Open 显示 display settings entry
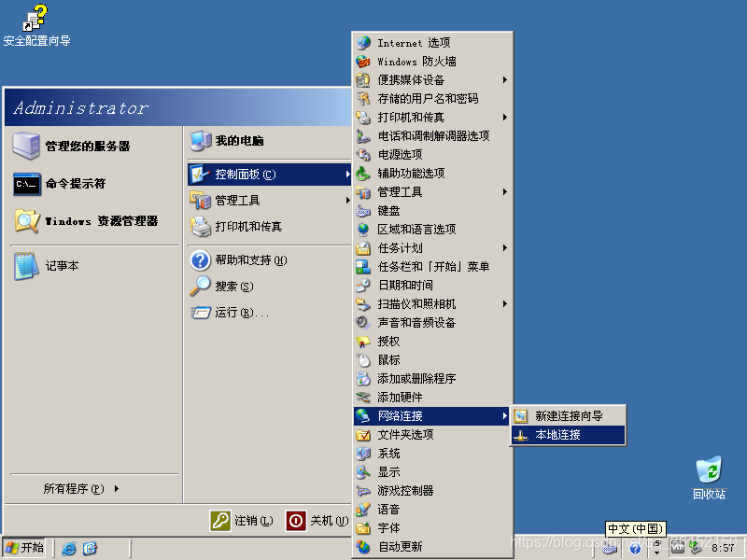The width and height of the screenshot is (747, 560). pyautogui.click(x=432, y=472)
